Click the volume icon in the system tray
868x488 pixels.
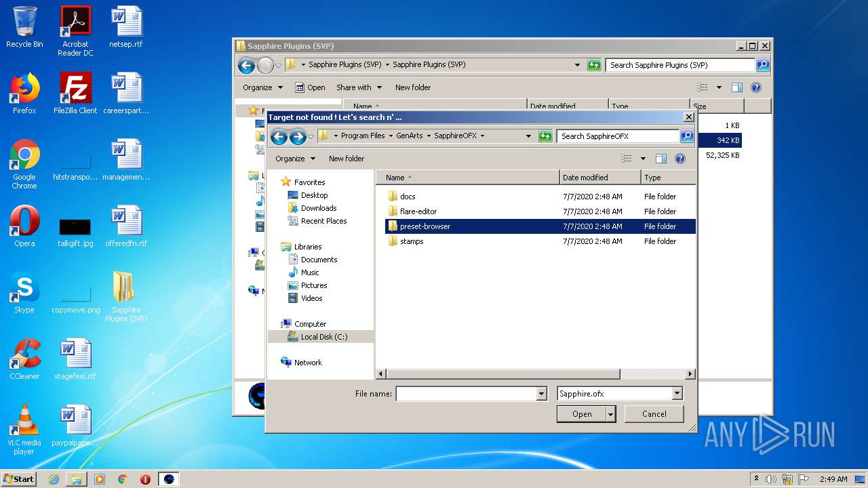point(771,479)
